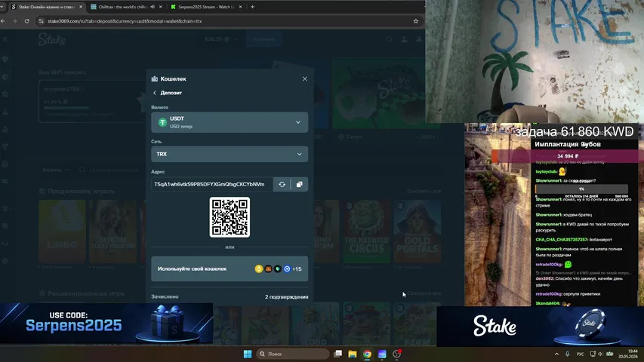This screenshot has height=362, width=644.
Task: Close the Кошелек wallet dialog
Action: pyautogui.click(x=304, y=78)
